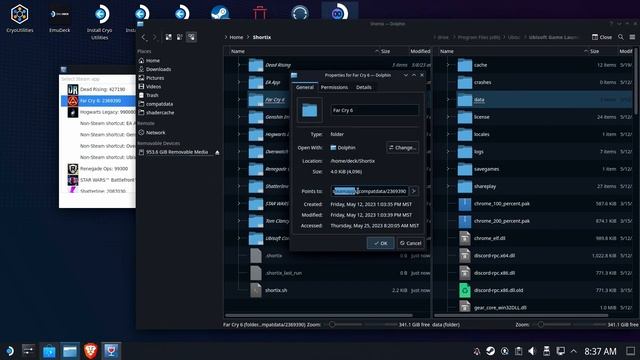
Task: Expand the license folder in right pane
Action: (448, 117)
